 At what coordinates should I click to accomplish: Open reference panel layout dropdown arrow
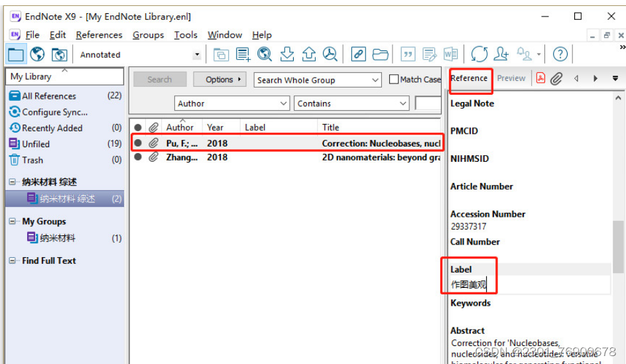click(615, 78)
